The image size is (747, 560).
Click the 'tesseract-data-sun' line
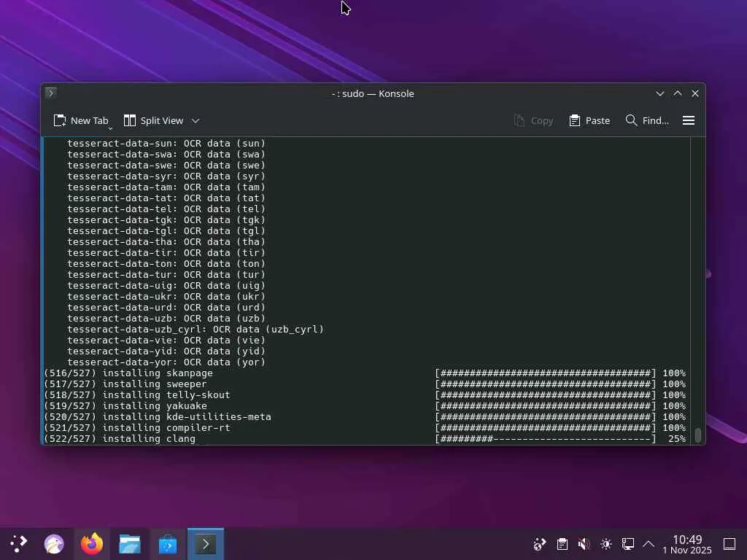(166, 143)
